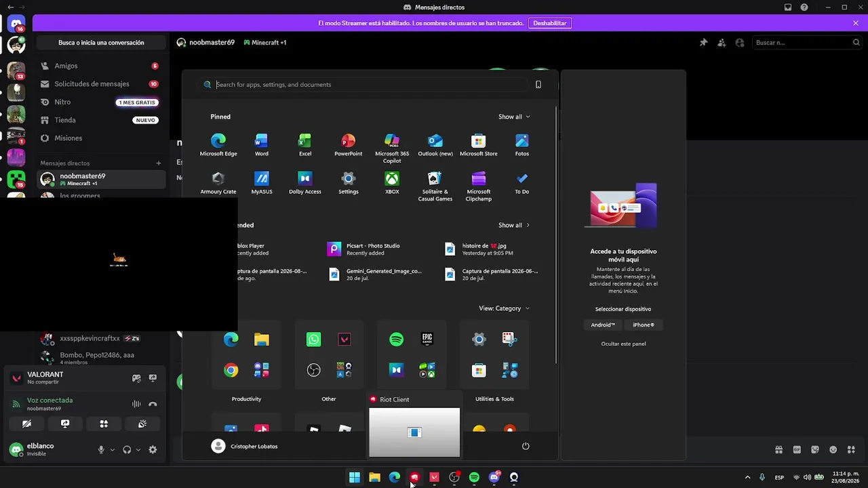
Task: Toggle Discord microphone mute
Action: [101, 449]
